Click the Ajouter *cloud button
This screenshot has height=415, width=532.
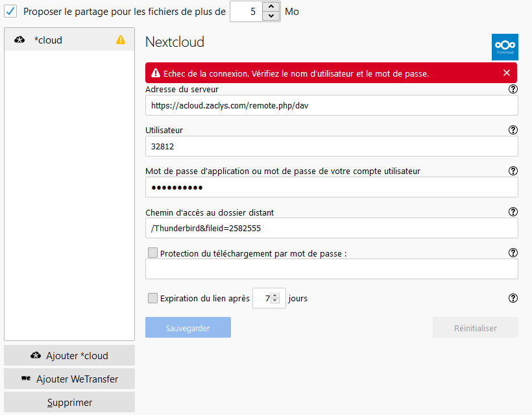click(x=69, y=355)
